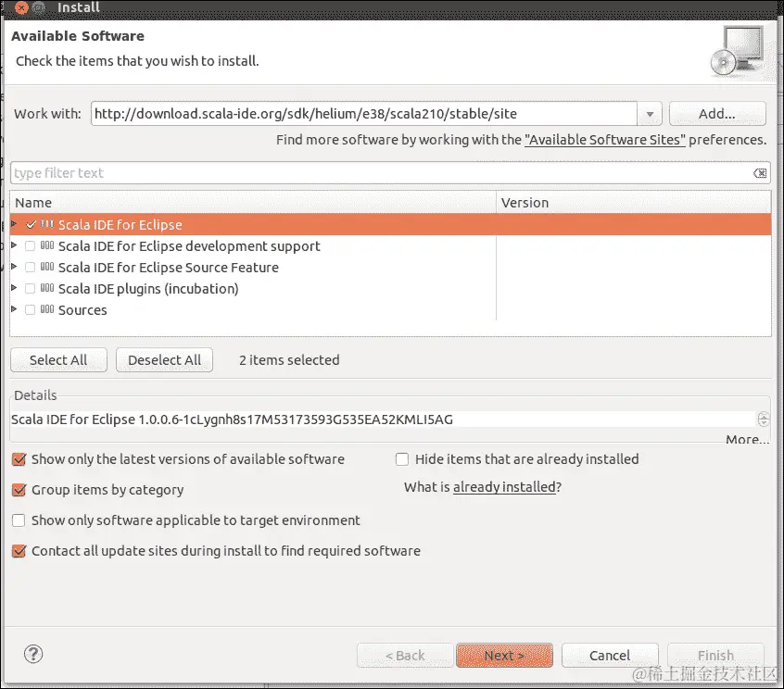Screen dimensions: 784x689
Task: Enable Show only software applicable to target environment
Action: (19, 520)
